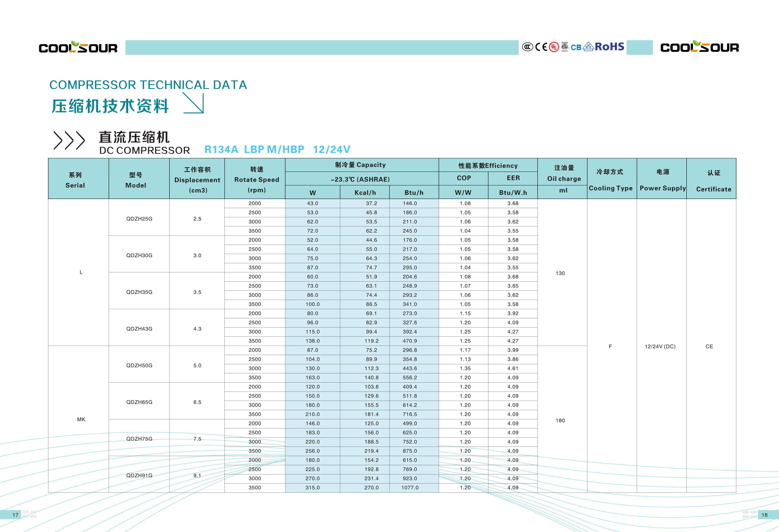Click the Rotate Speed column header

(257, 180)
